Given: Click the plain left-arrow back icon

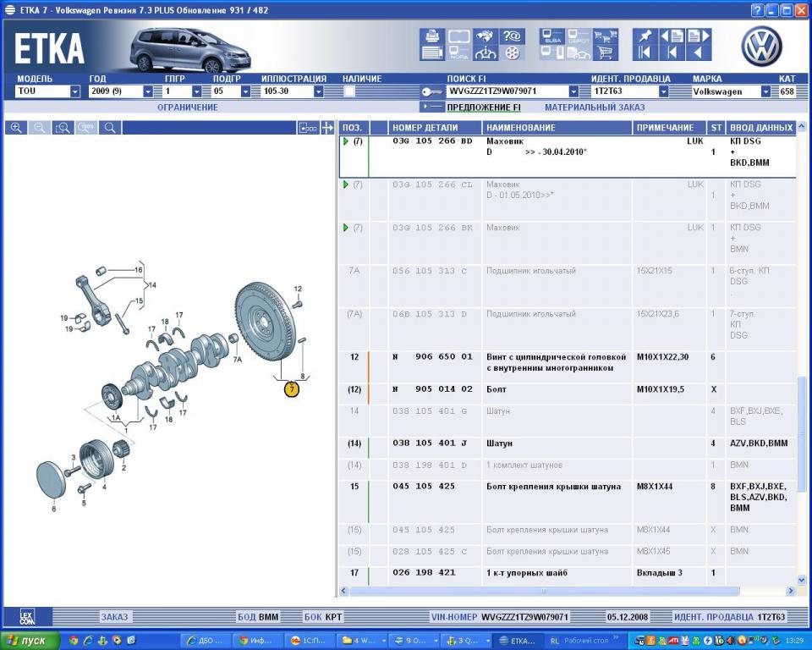Looking at the screenshot, I should coord(699,52).
